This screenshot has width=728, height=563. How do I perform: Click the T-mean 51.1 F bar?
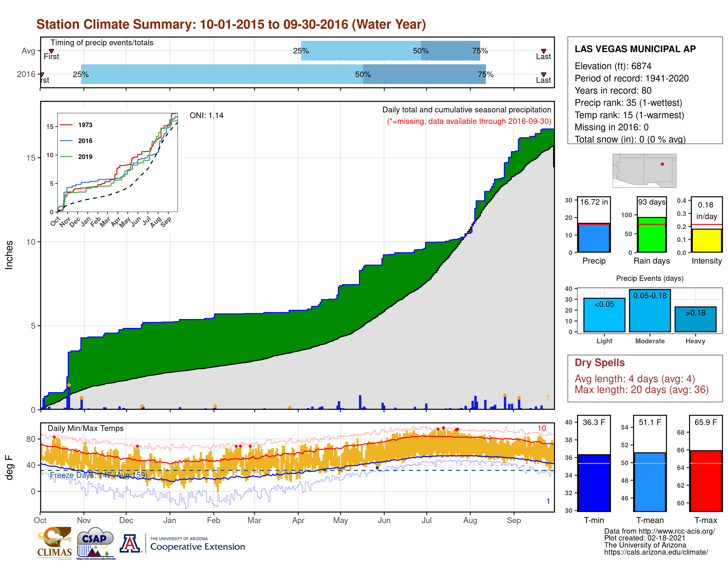[650, 482]
